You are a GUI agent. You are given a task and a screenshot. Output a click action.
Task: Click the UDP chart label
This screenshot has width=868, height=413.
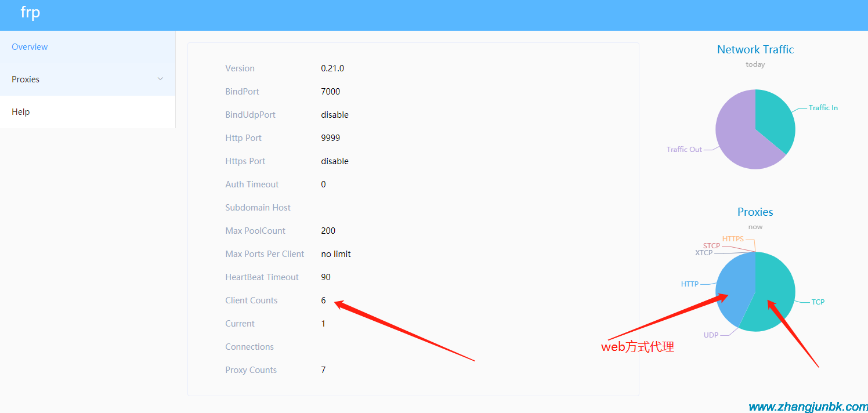[711, 335]
